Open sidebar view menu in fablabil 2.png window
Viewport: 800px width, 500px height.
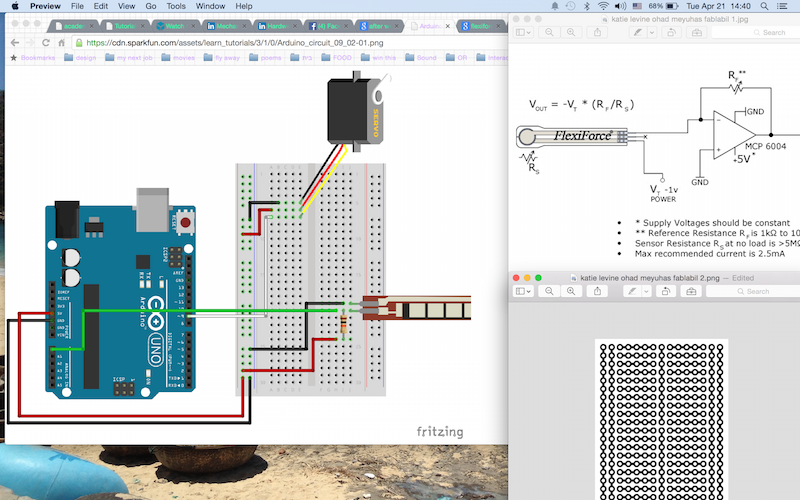click(523, 291)
